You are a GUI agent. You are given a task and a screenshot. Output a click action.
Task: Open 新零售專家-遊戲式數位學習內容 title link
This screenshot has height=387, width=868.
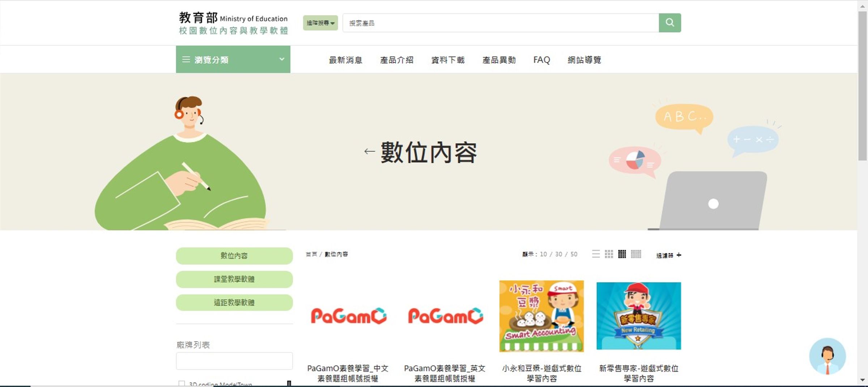[639, 373]
